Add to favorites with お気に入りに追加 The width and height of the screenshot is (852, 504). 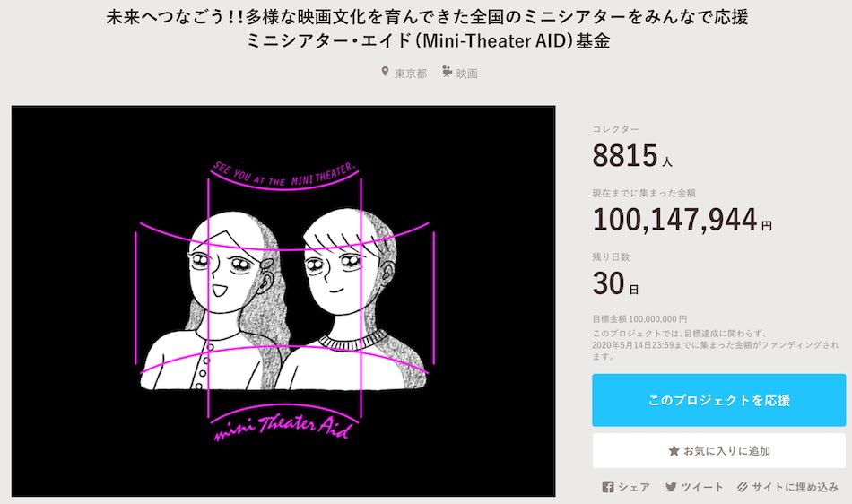[x=718, y=451]
